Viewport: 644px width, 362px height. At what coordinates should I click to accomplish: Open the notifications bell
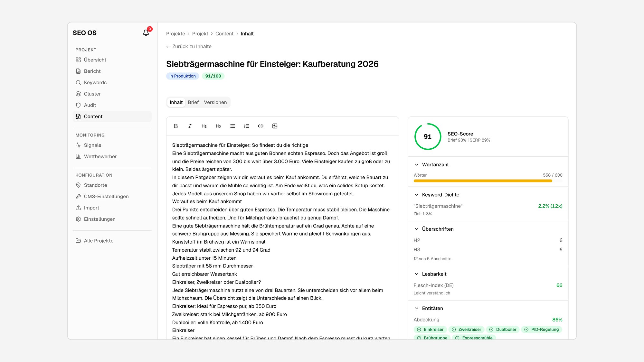point(146,33)
